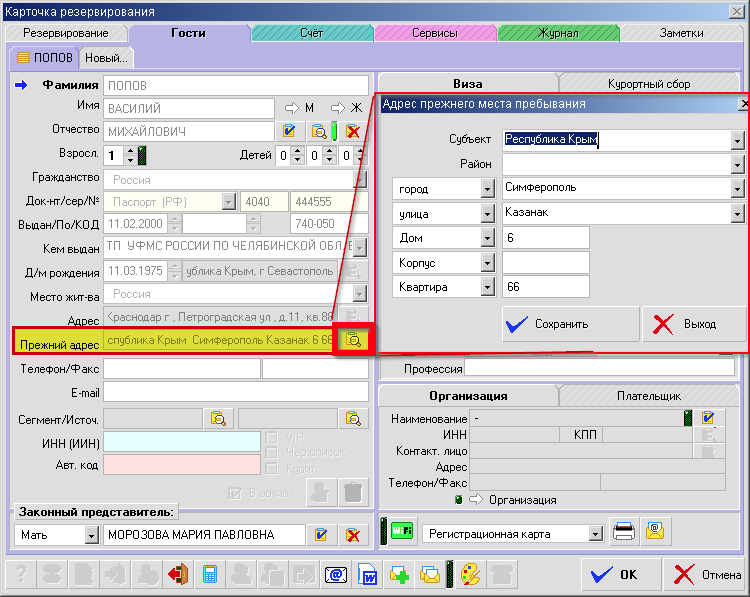Edit the organization name with pencil icon
The image size is (750, 597).
[708, 418]
